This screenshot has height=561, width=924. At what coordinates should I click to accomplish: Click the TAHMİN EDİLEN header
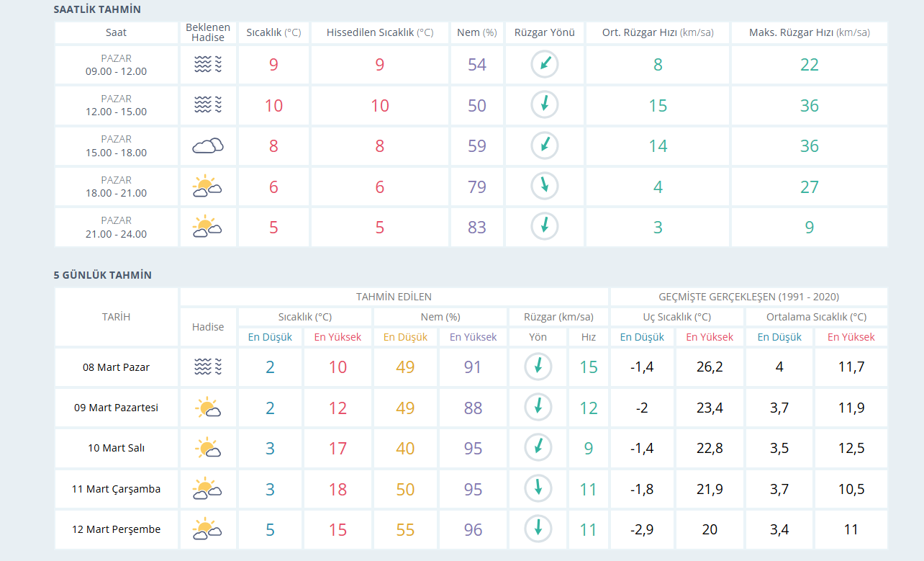[x=394, y=297]
